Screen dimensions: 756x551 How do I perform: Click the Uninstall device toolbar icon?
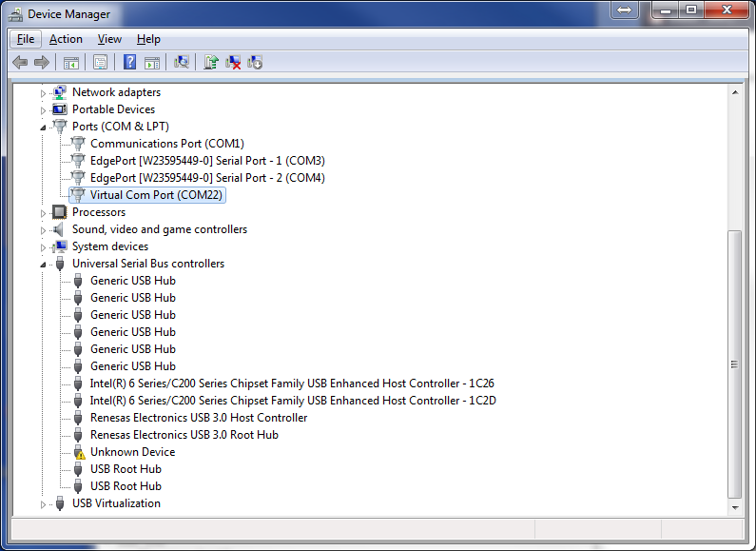(233, 62)
